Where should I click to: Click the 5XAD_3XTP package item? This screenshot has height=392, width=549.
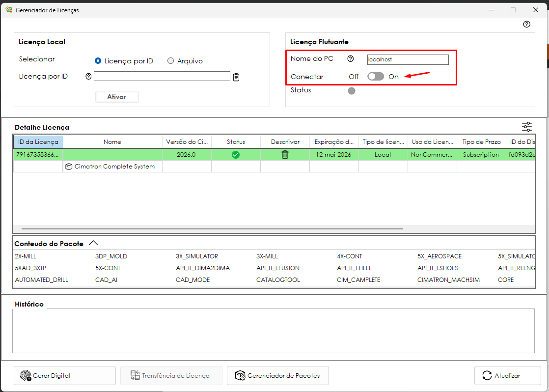coord(30,268)
